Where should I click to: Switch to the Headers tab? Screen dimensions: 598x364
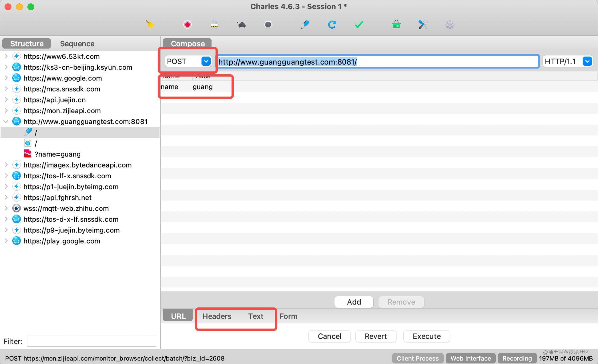[x=217, y=316]
